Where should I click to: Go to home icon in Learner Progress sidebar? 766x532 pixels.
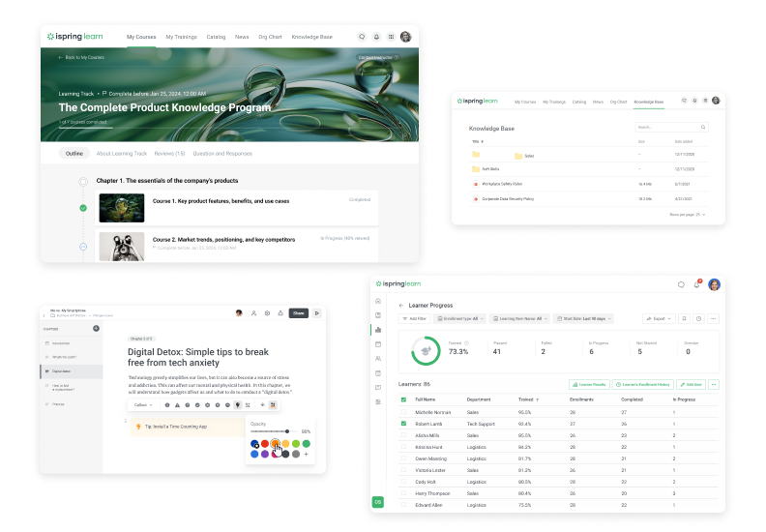click(378, 301)
